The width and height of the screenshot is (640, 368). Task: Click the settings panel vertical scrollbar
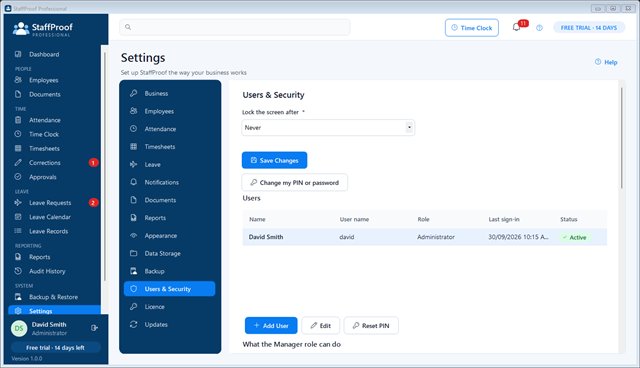point(622,139)
